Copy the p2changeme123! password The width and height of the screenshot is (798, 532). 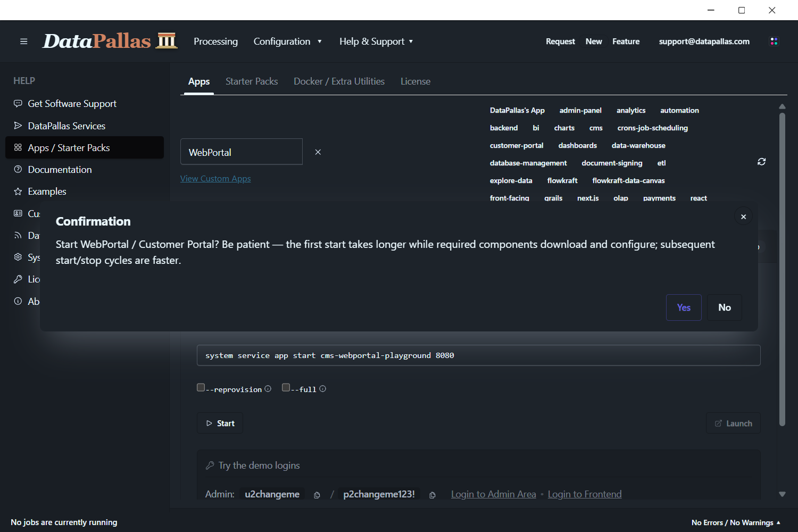tap(433, 495)
